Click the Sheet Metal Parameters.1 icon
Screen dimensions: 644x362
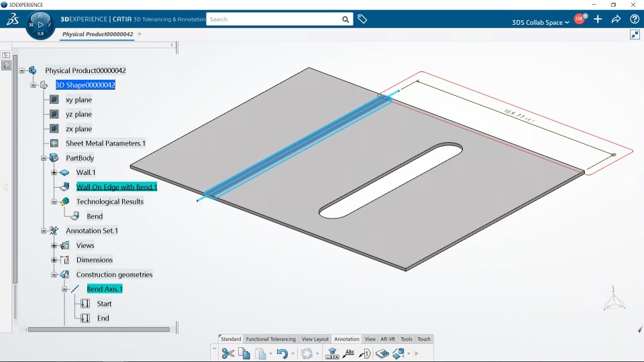[x=54, y=143]
